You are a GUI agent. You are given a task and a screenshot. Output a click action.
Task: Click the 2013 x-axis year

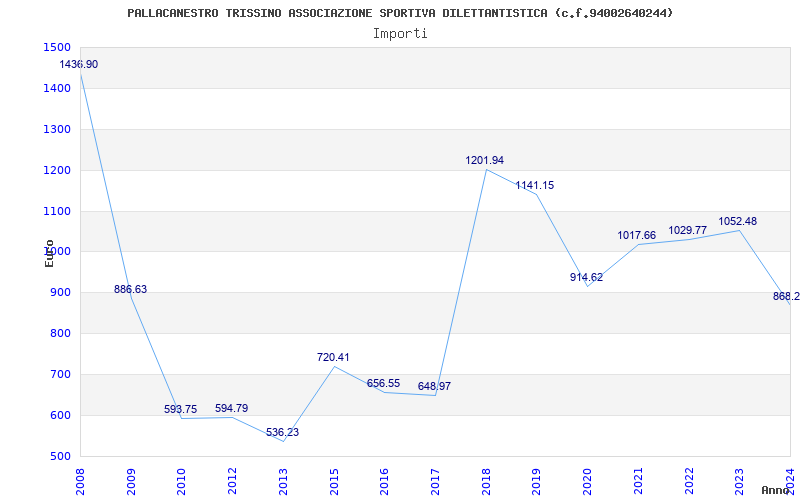283,481
